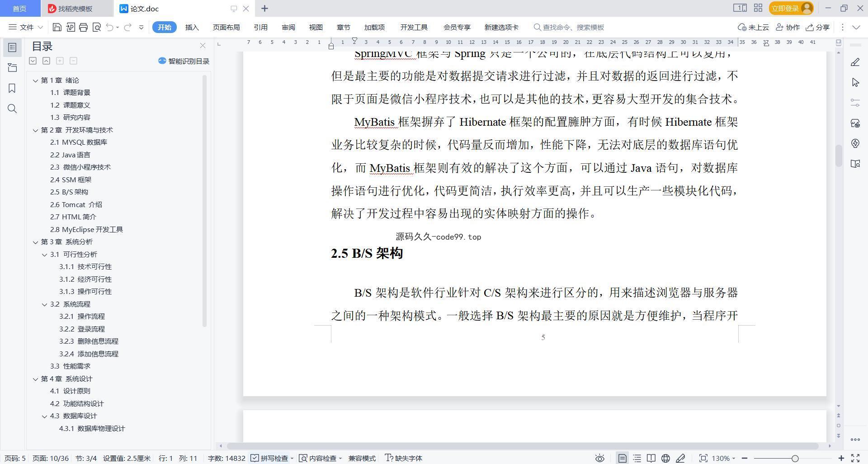This screenshot has height=464, width=868.
Task: Click the 协作 button
Action: (x=788, y=27)
